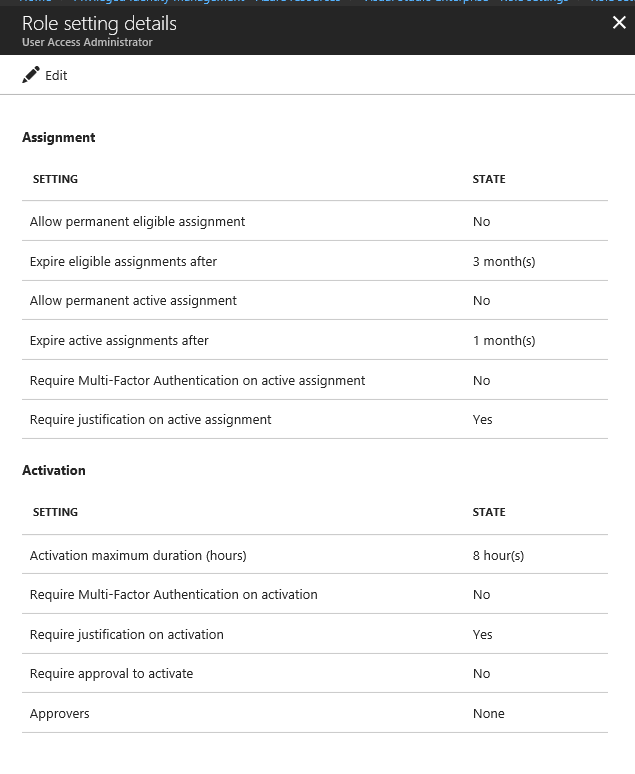Click the Edit button label
The image size is (635, 774).
coord(56,76)
